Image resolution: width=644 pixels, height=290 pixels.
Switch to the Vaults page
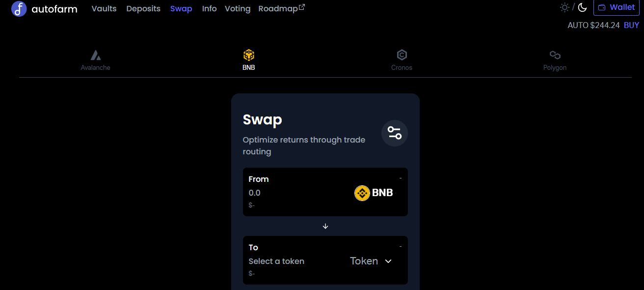pos(104,8)
